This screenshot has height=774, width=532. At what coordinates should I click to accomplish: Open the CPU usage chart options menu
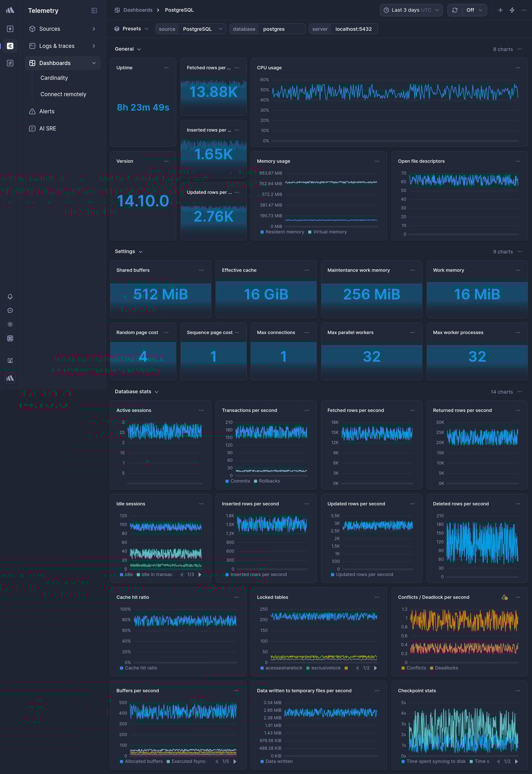pos(518,68)
